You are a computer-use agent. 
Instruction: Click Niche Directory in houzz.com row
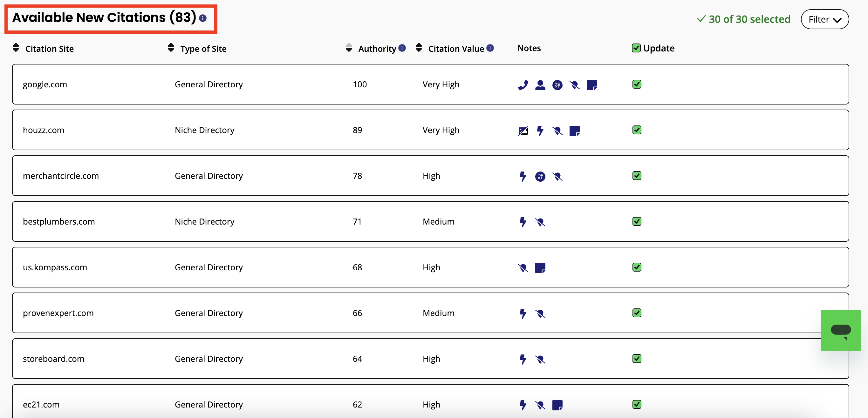pos(205,130)
